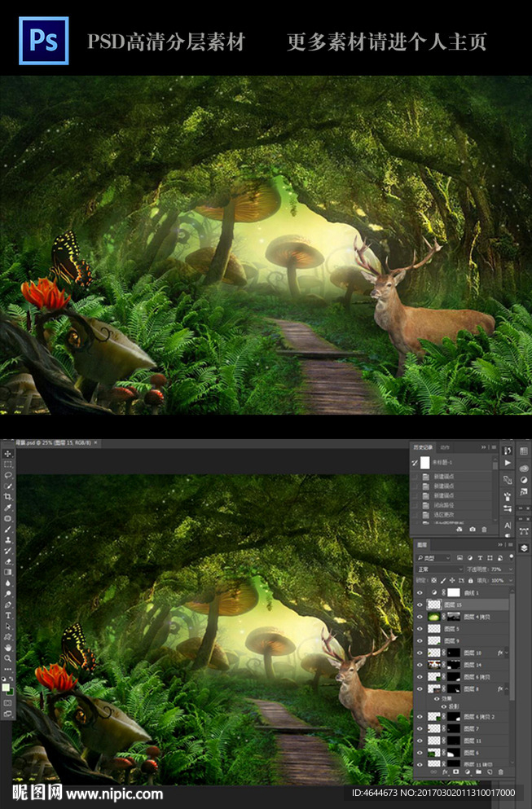Screen dimensions: 532x809
Task: Create new document from current state
Action: click(x=459, y=530)
